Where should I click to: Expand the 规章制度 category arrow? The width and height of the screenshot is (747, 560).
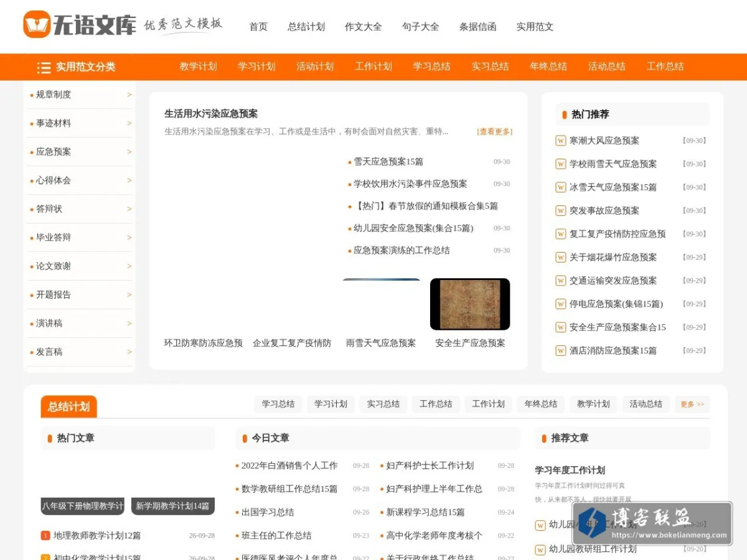(x=129, y=95)
